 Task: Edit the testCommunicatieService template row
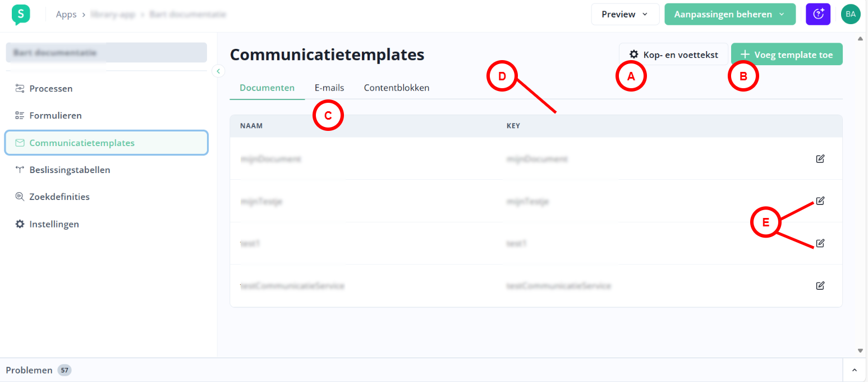(x=820, y=285)
